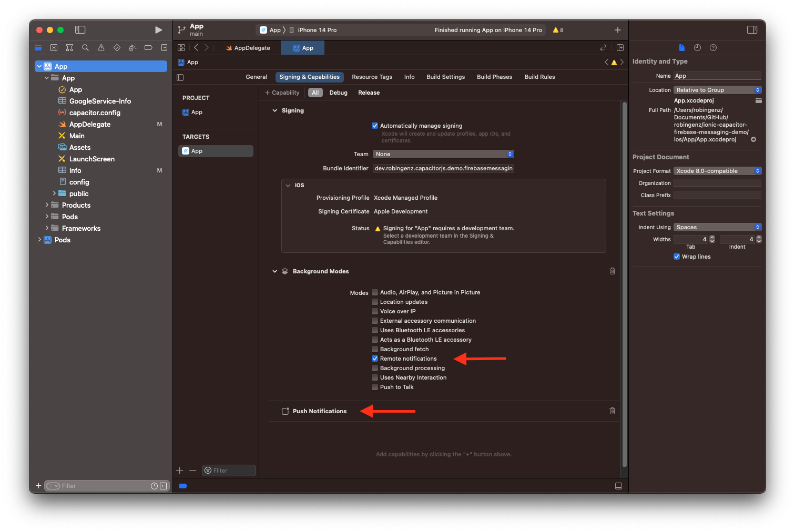Open the Issue navigator warning triangle icon

click(x=101, y=47)
